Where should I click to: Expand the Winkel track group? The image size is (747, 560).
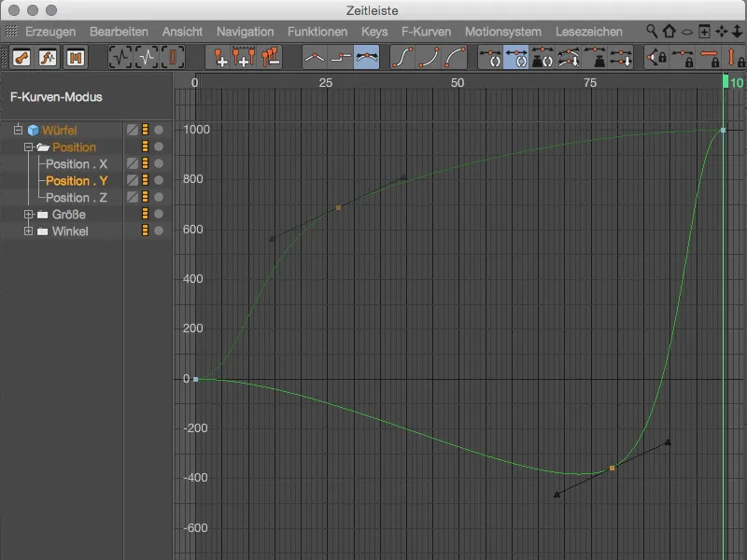[x=29, y=231]
